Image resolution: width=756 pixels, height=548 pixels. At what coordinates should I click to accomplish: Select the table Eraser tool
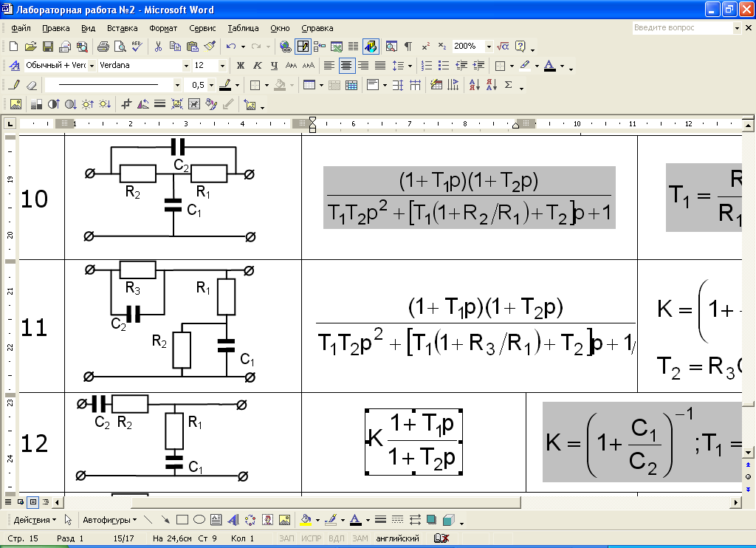click(31, 86)
